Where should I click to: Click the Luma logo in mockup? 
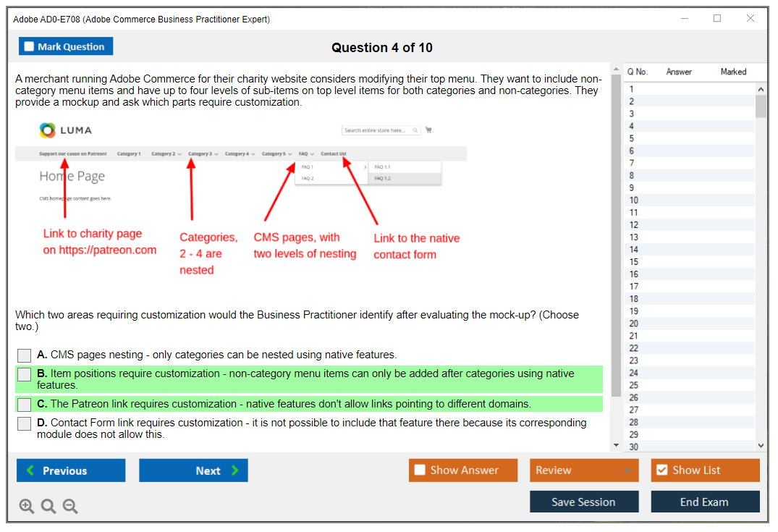pos(66,130)
